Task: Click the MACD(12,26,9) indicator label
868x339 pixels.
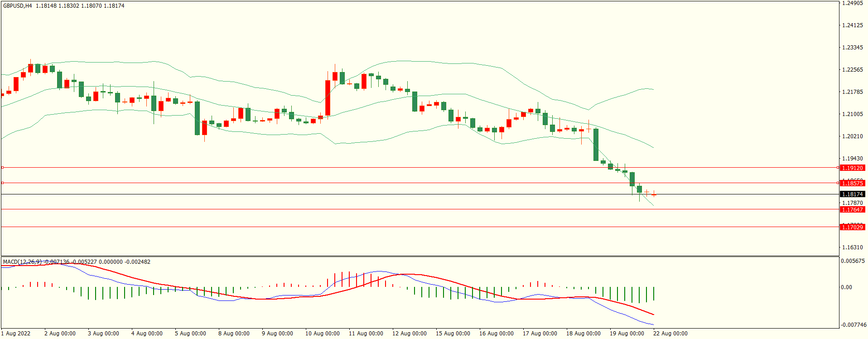Action: [x=22, y=262]
